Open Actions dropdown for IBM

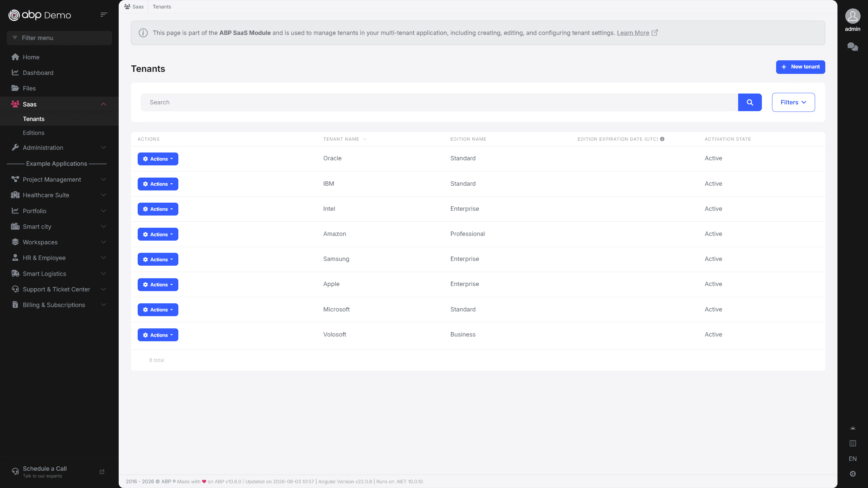[158, 184]
